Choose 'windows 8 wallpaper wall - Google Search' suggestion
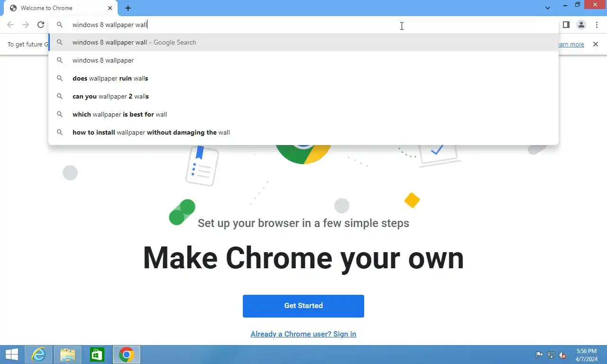The image size is (607, 364). (303, 42)
